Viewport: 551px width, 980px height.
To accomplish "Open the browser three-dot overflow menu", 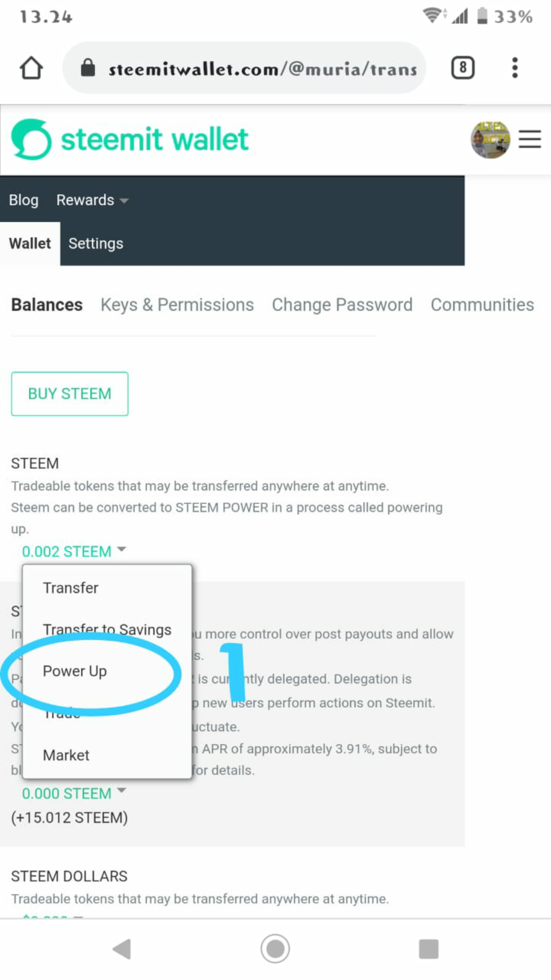I will (515, 68).
